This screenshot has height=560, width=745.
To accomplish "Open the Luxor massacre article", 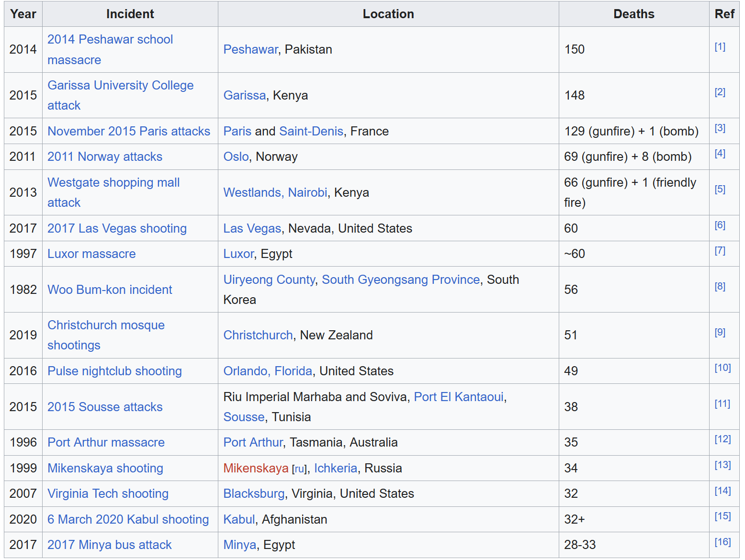I will [91, 254].
